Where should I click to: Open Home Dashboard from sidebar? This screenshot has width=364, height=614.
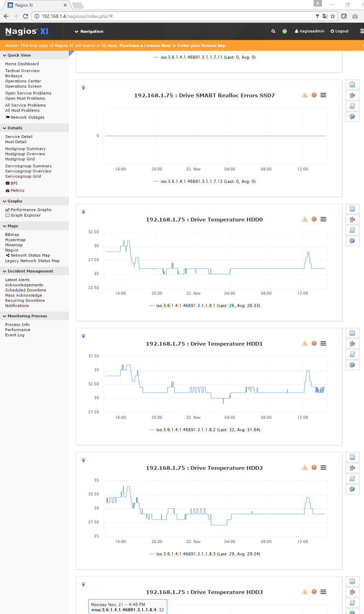click(22, 64)
